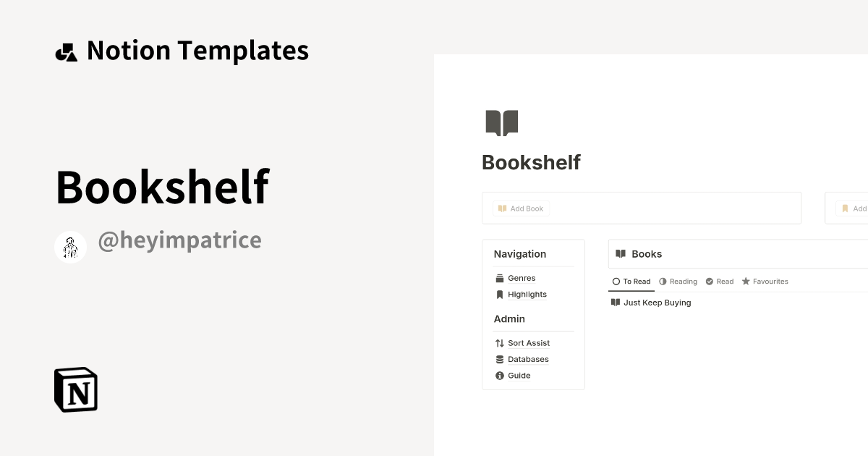The height and width of the screenshot is (456, 868).
Task: Click the checkmark circle beside Read
Action: tap(708, 281)
